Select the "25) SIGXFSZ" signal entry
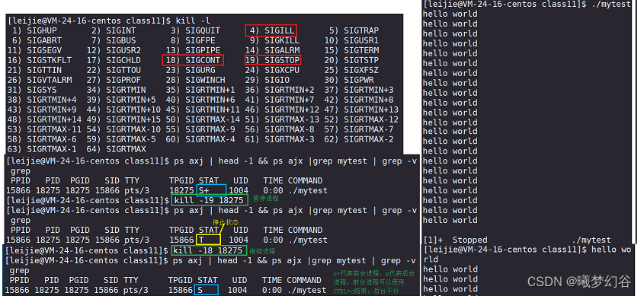 (x=351, y=70)
